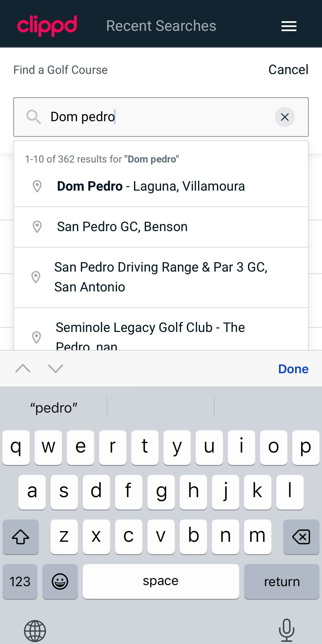322x644 pixels.
Task: Open the emoji keyboard
Action: (60, 581)
